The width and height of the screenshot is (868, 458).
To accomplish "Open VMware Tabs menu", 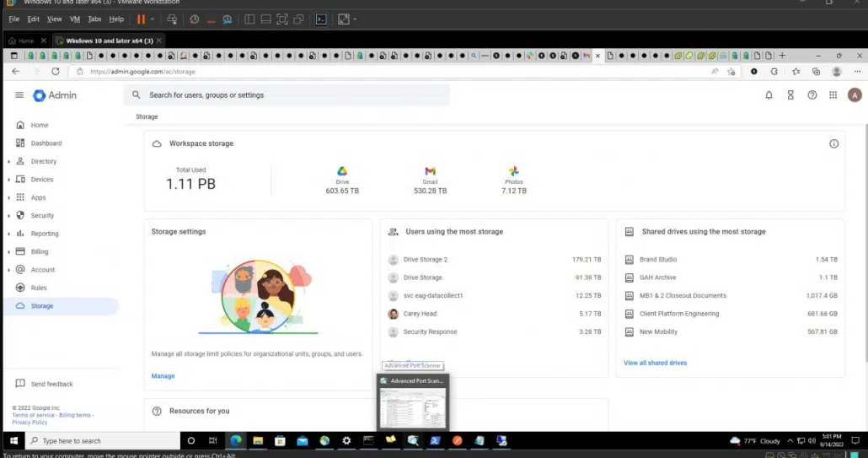I will coord(94,19).
